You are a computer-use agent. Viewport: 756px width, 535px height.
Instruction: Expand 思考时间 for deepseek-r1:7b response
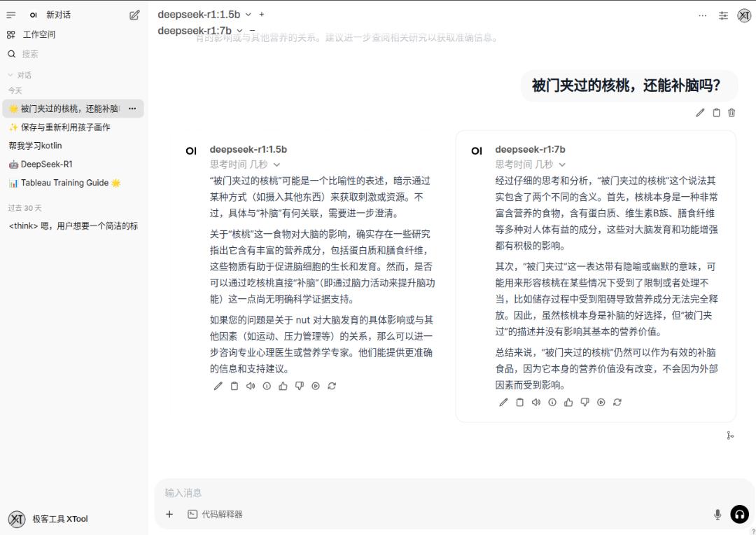point(530,165)
